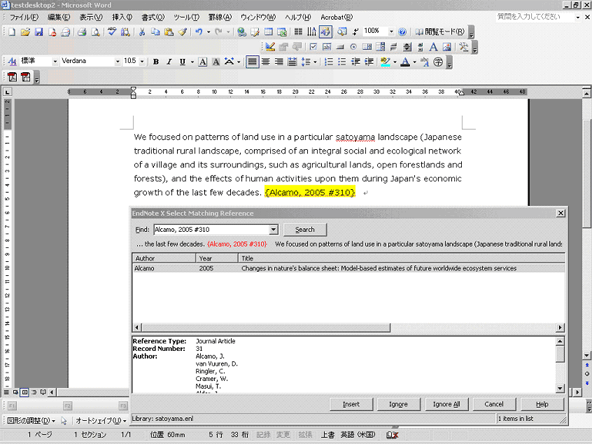Toggle bold formatting
592x444 pixels.
coord(156,62)
